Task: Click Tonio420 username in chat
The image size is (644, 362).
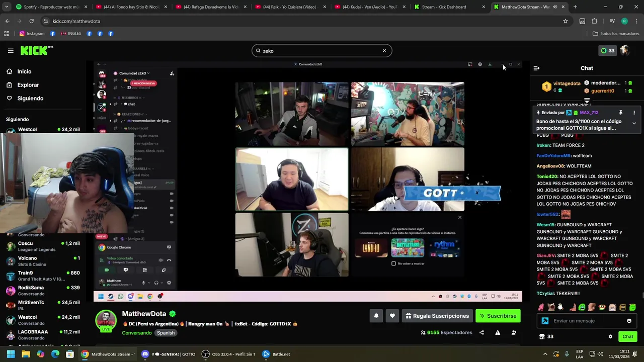Action: coord(547,176)
